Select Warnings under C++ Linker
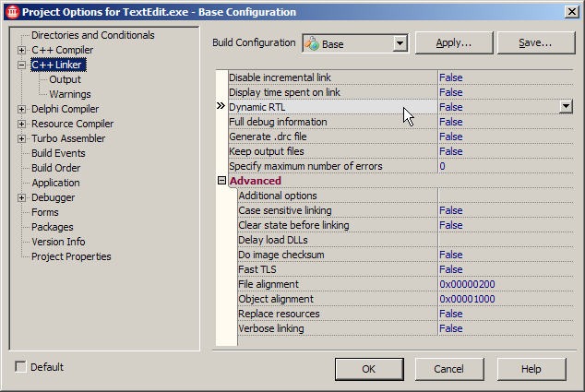585x392 pixels. pos(70,94)
